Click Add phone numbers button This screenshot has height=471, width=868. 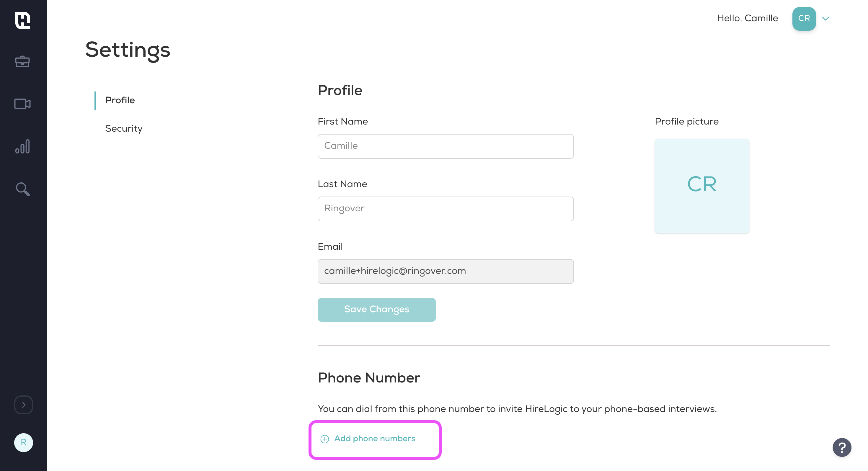pos(368,439)
